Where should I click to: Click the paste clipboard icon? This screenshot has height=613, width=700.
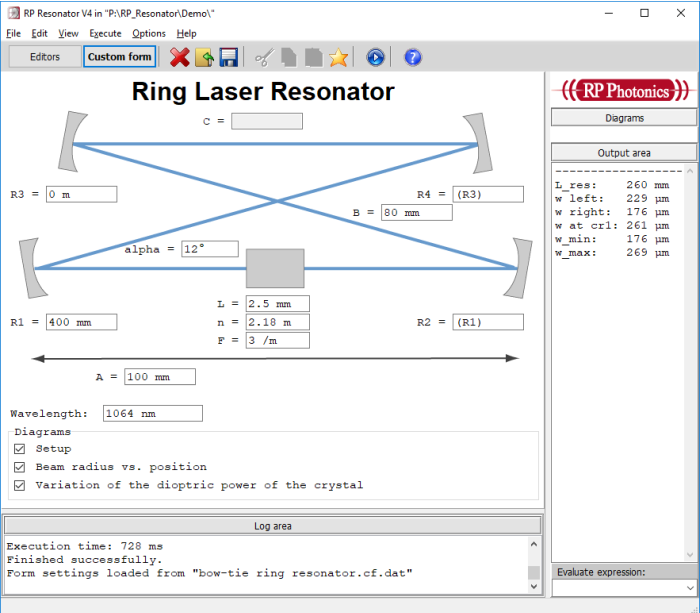pos(313,58)
